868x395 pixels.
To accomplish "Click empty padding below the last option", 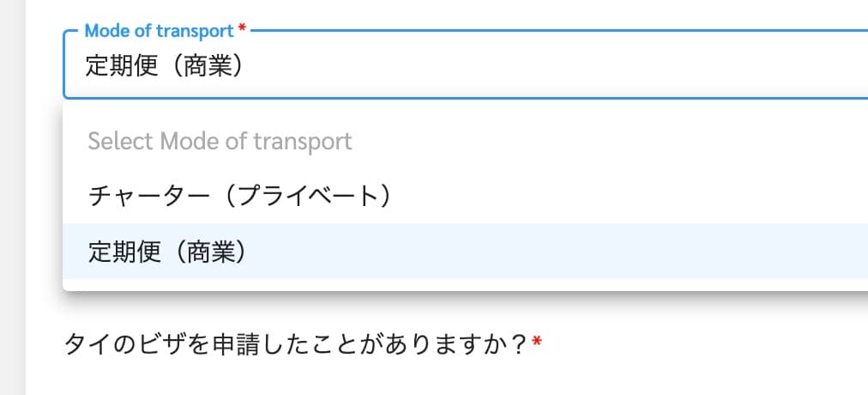I will point(465,285).
